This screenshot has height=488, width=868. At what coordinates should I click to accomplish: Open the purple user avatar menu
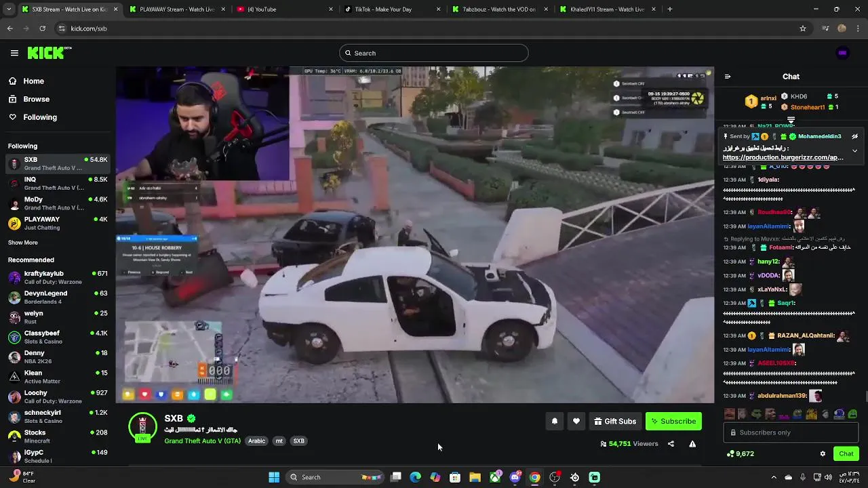(x=843, y=53)
